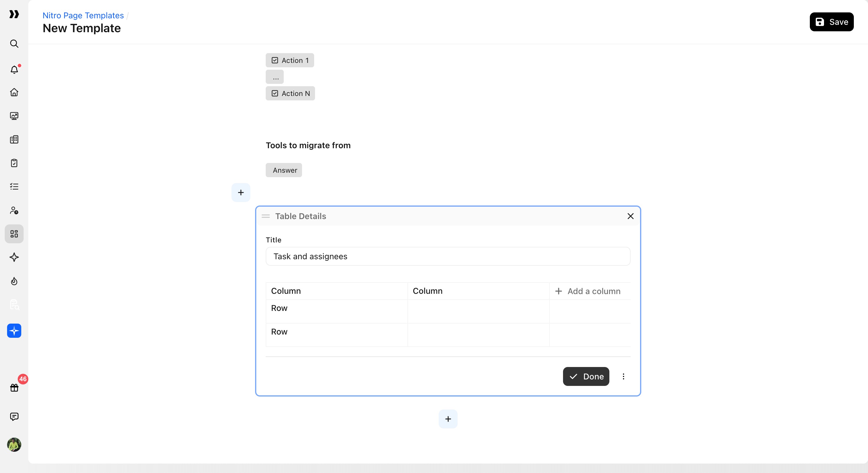This screenshot has width=868, height=473.
Task: Open the person with clock sidebar icon
Action: pos(14,211)
